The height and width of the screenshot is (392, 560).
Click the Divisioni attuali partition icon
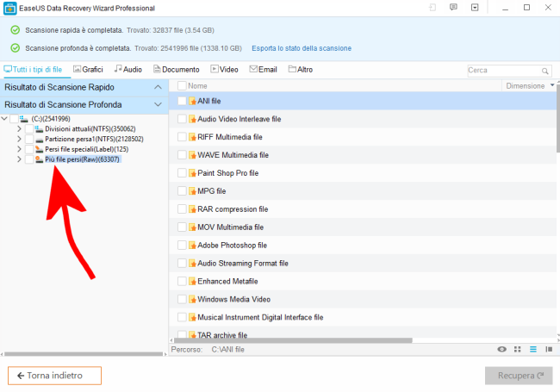coord(39,129)
